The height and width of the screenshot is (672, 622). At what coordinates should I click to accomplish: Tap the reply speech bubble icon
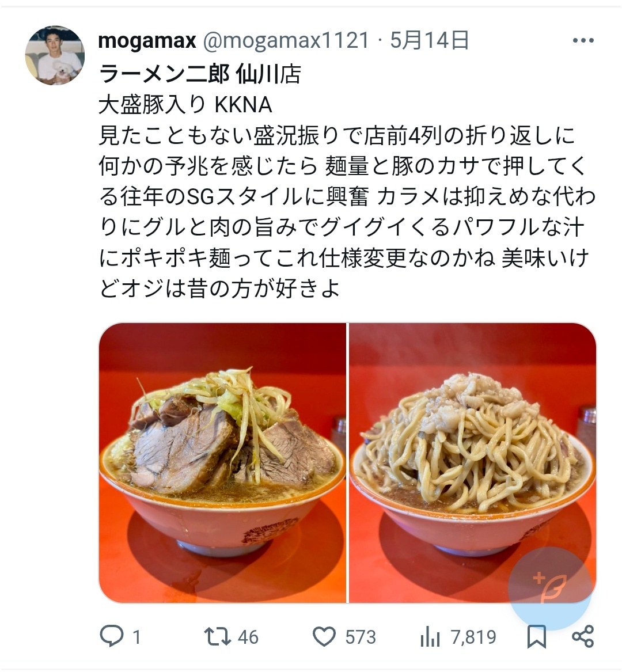(112, 636)
